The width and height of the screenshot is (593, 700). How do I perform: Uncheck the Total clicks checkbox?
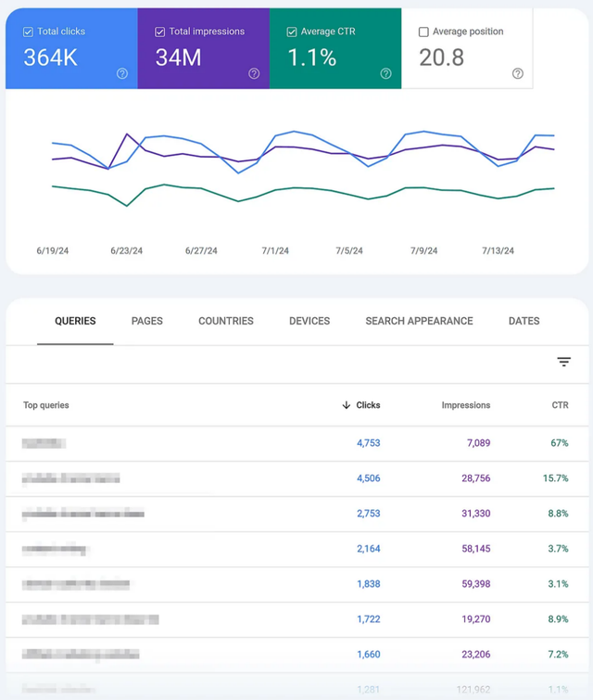[x=28, y=32]
